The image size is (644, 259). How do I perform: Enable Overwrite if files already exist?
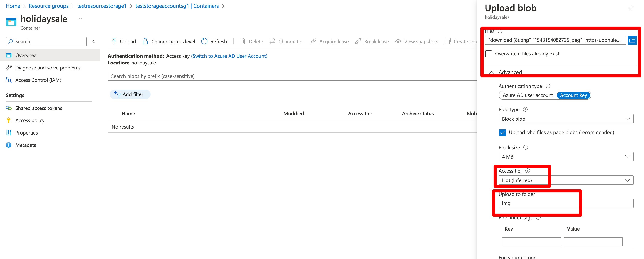489,54
